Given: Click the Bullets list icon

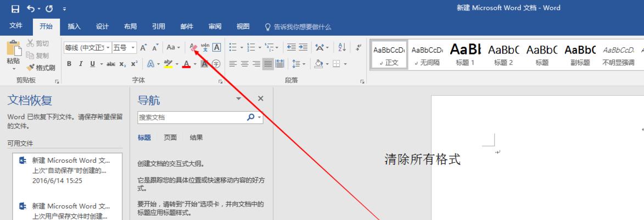Looking at the screenshot, I should [x=233, y=48].
